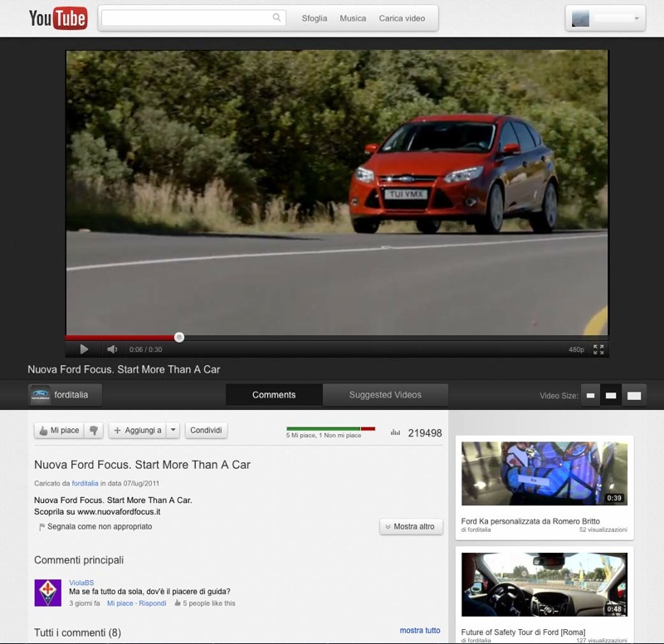Screen dimensions: 664x644
Task: Click the YouTube logo
Action: (x=58, y=18)
